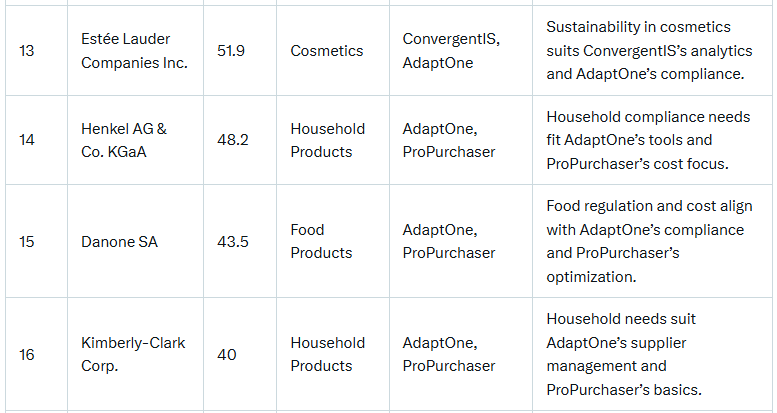
Task: Select the Danone SA cell
Action: [x=119, y=241]
